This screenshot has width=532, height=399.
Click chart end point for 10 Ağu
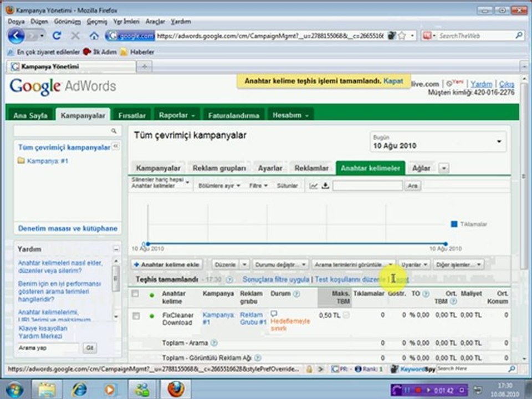(x=446, y=244)
